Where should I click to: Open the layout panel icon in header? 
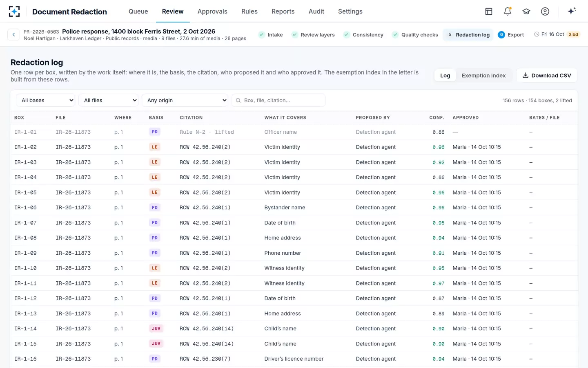tap(489, 11)
